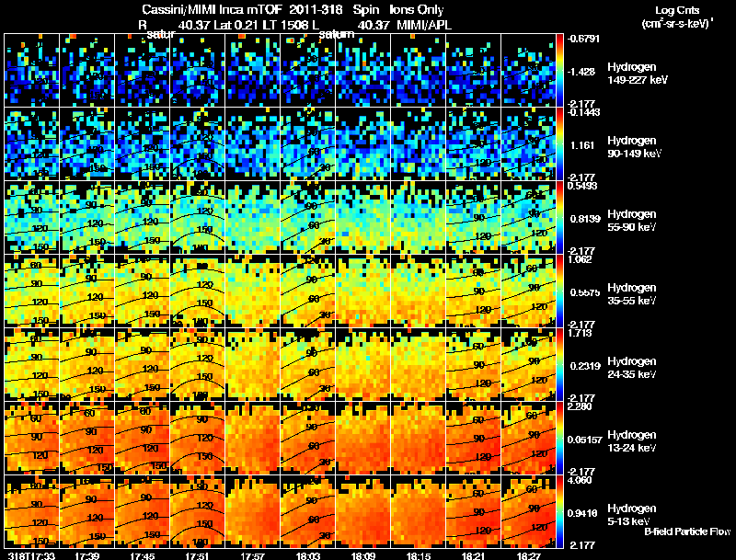Click the "17:45" time axis label
The height and width of the screenshot is (560, 736).
click(143, 555)
